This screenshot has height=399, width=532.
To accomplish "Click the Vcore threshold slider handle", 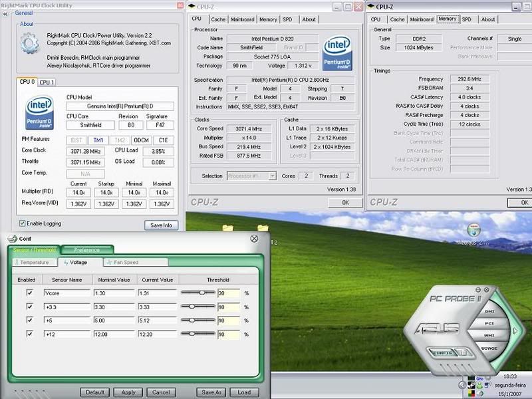I will click(202, 293).
